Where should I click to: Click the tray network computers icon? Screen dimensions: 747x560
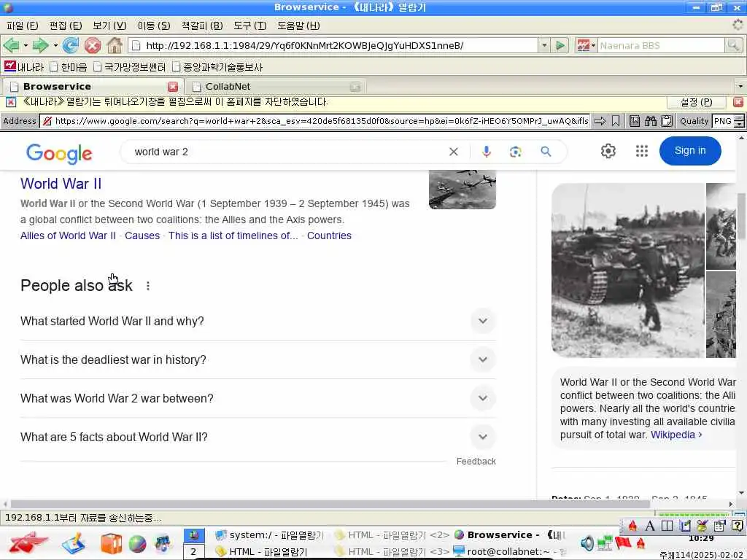coord(605,543)
